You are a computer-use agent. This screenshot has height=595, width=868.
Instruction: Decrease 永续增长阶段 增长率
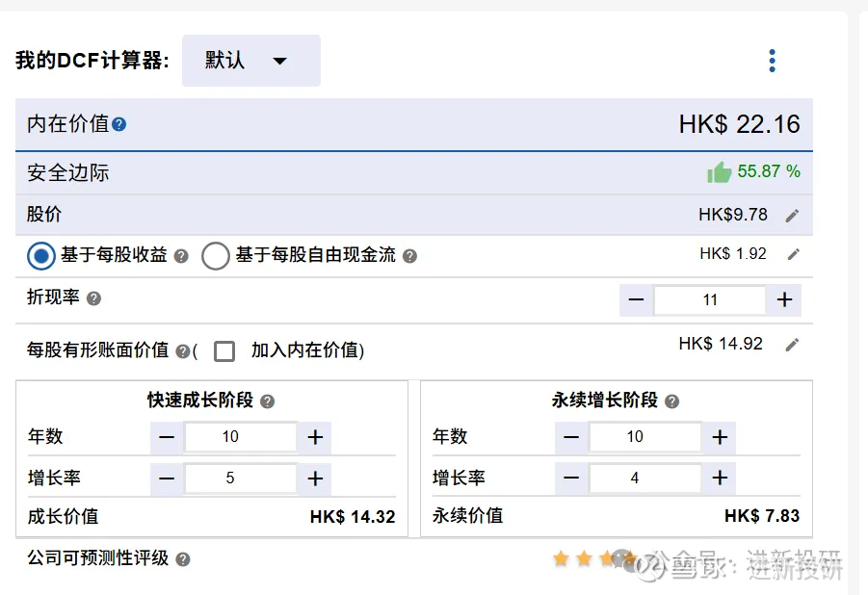571,478
